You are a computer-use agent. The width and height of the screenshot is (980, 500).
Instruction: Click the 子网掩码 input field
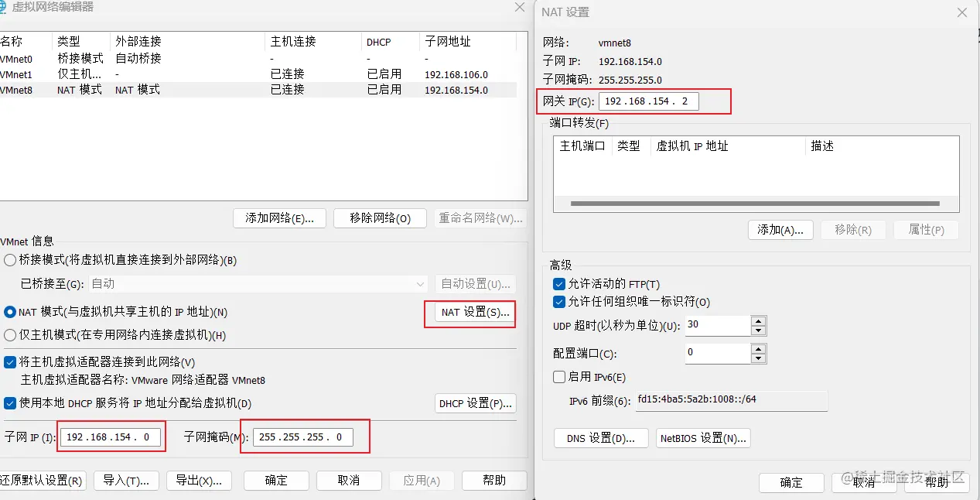click(302, 437)
